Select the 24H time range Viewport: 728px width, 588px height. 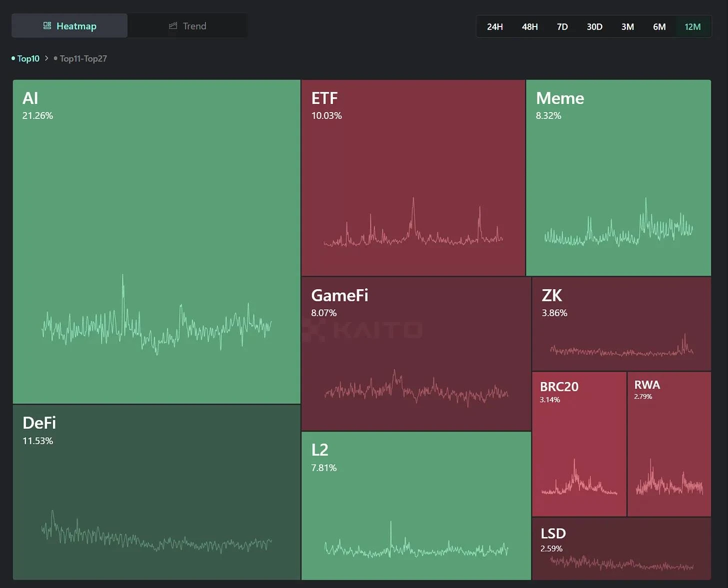click(x=494, y=26)
